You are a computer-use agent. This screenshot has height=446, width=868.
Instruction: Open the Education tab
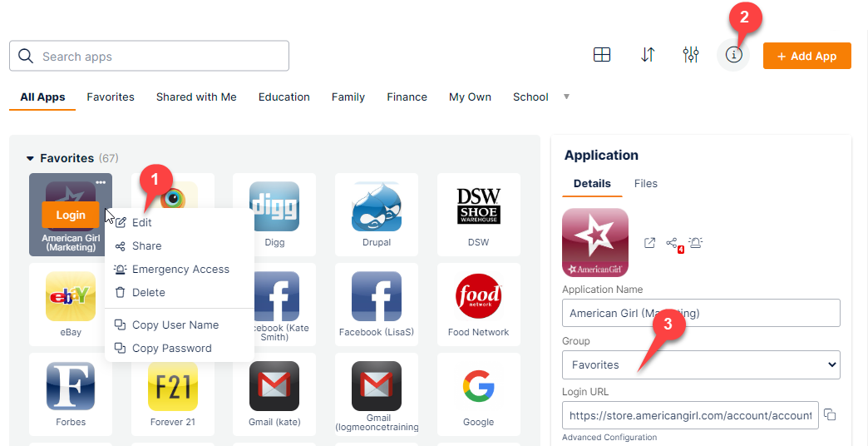tap(284, 97)
